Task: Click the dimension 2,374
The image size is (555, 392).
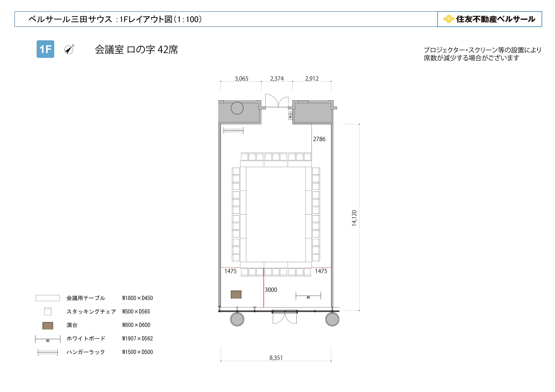Action: coord(277,78)
